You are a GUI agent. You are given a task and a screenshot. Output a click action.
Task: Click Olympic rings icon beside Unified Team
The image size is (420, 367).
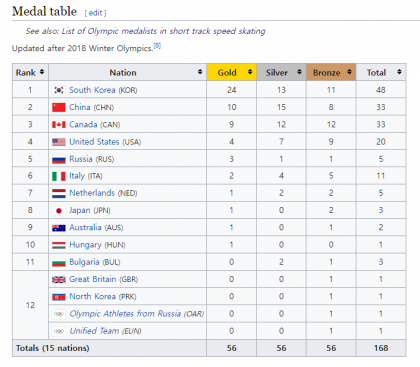59,331
